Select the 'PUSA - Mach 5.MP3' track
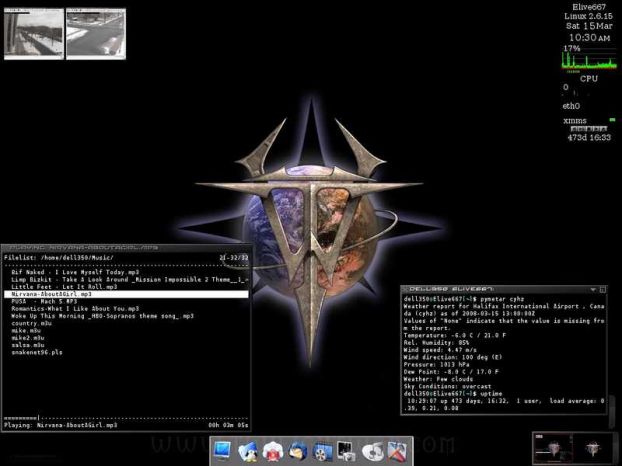 pos(44,301)
